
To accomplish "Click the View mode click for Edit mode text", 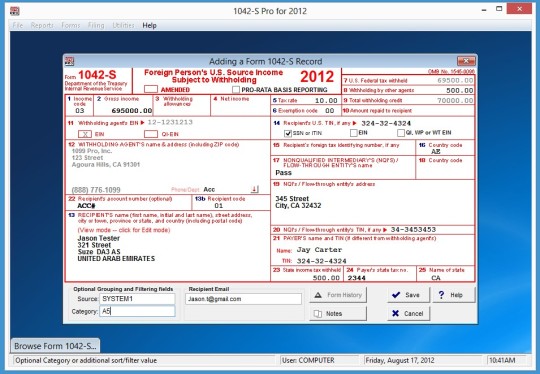I will (124, 230).
